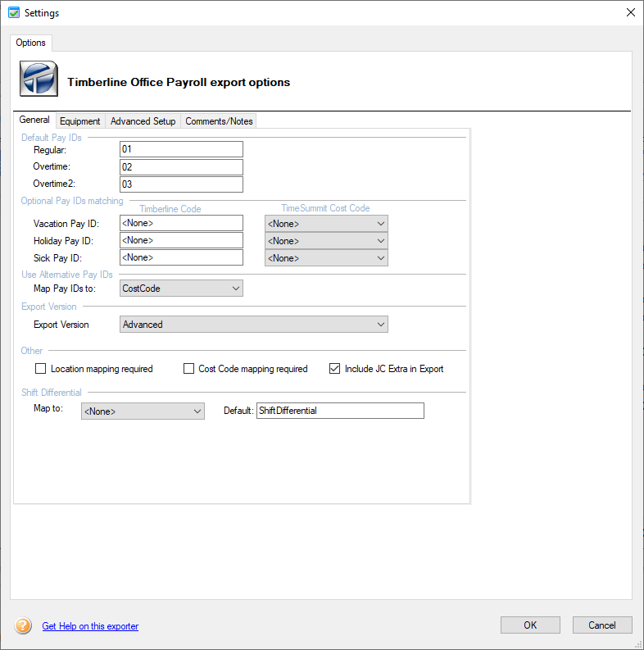Click the Cancel button
The image size is (644, 650).
click(x=602, y=625)
